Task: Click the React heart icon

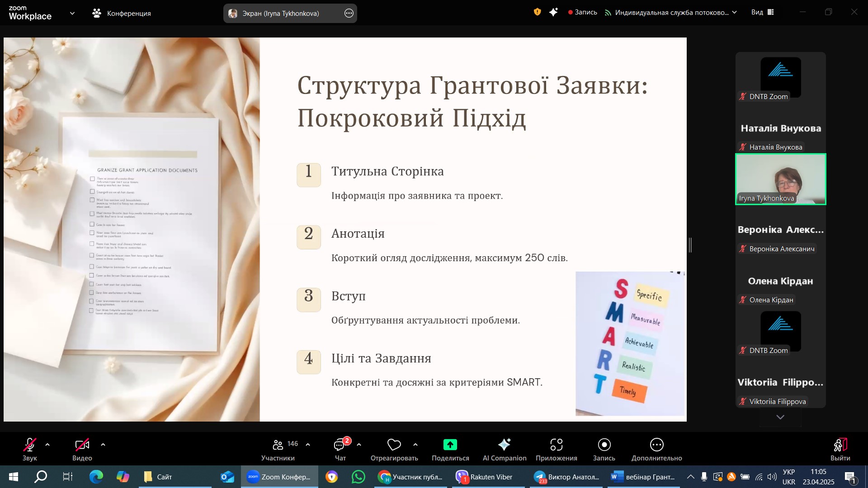Action: click(394, 445)
